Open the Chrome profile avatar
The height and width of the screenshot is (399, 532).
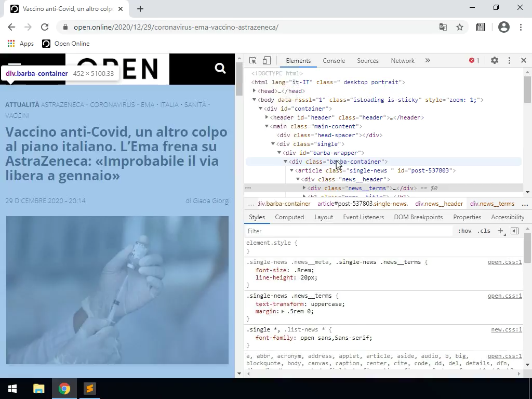[x=504, y=27]
